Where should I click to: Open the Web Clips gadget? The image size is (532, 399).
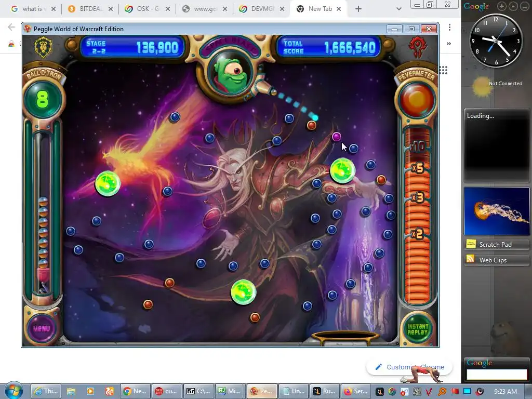[x=497, y=260]
